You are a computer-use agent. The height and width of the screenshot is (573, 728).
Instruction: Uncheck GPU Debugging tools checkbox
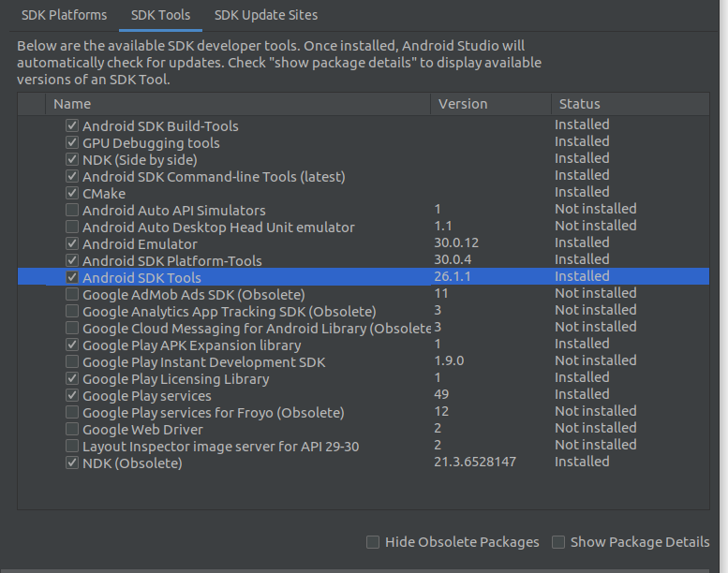tap(72, 142)
